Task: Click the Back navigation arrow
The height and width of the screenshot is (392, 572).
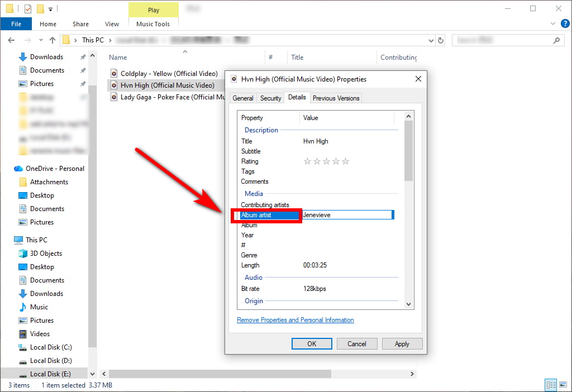Action: (x=11, y=40)
